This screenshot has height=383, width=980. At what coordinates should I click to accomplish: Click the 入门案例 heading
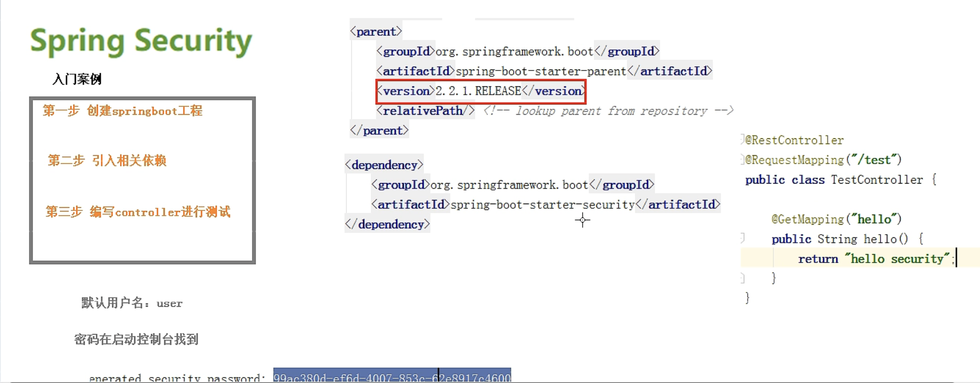point(77,79)
